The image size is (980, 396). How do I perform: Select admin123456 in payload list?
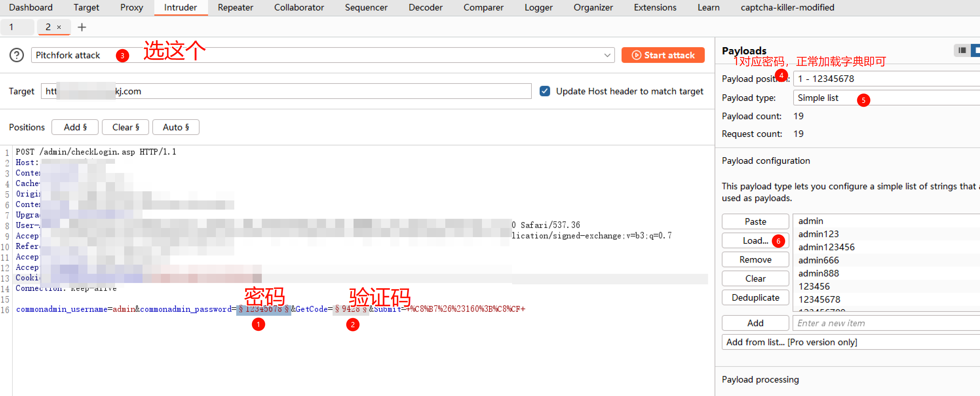(x=826, y=247)
